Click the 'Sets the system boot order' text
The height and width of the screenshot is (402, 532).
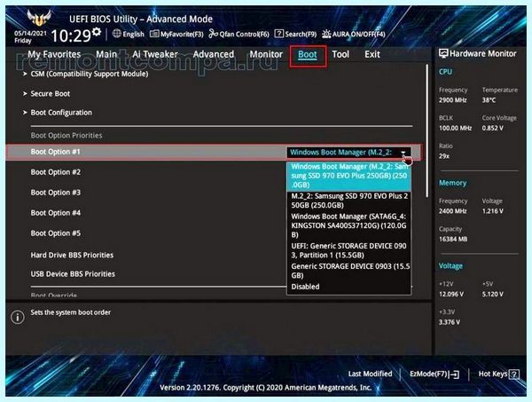click(x=71, y=312)
